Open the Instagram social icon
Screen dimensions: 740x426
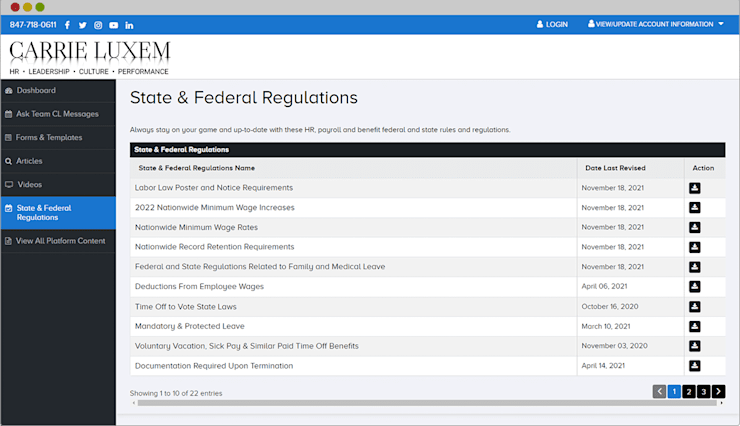pyautogui.click(x=98, y=25)
